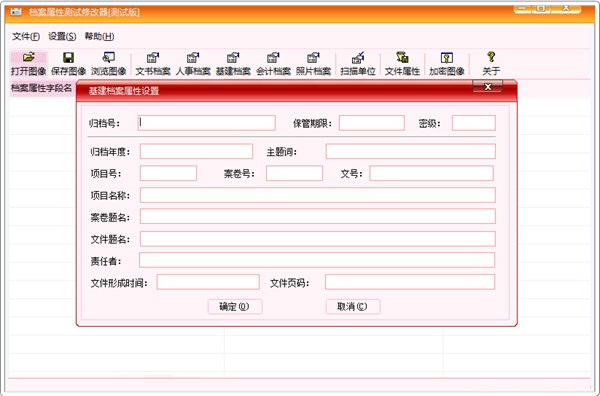Click the 归档号 input field

click(x=207, y=123)
